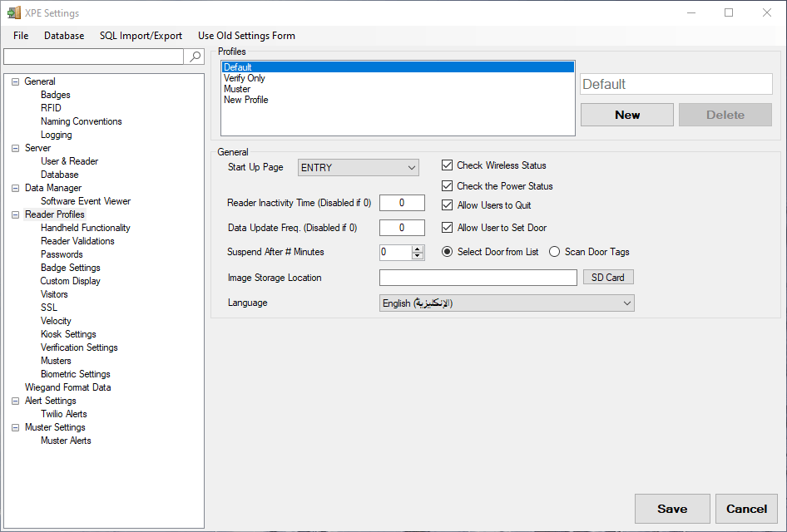Open RFID in the settings tree
Screen dimensions: 787x532
click(x=51, y=108)
